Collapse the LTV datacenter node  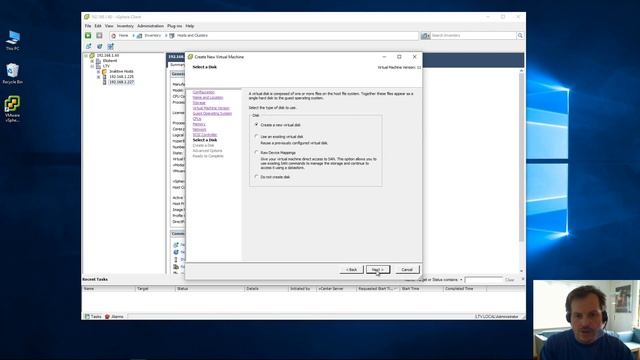point(92,66)
